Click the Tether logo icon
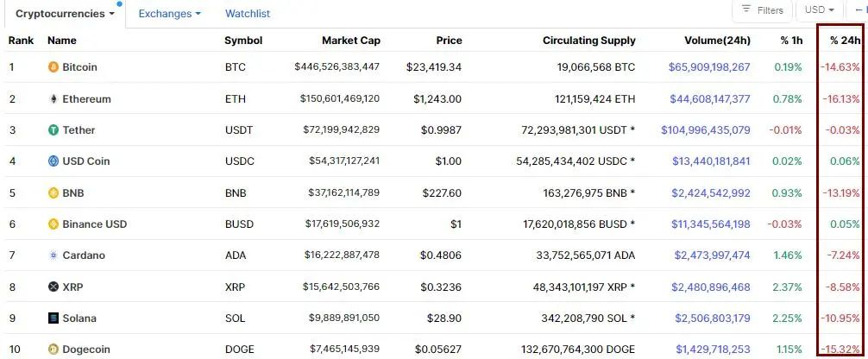868x359 pixels. 53,130
